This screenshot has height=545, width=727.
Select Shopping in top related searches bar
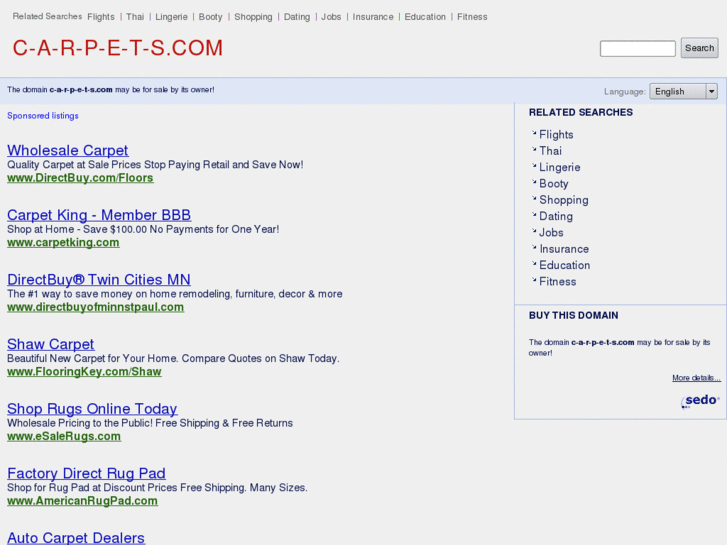(x=253, y=17)
